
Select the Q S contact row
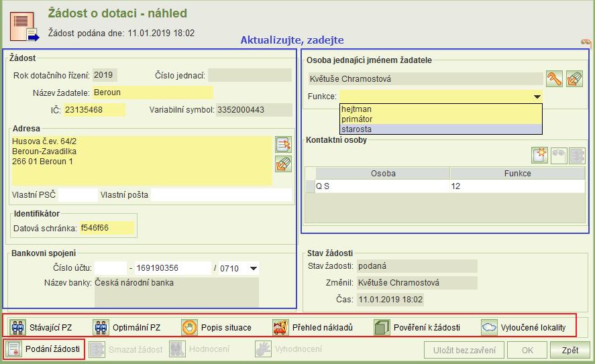[445, 186]
